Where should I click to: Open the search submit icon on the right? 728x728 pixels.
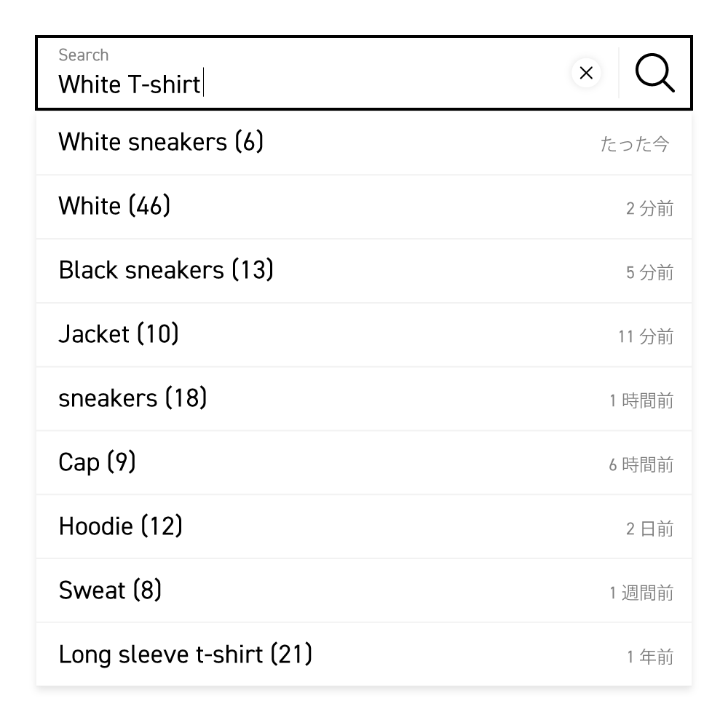pyautogui.click(x=654, y=73)
